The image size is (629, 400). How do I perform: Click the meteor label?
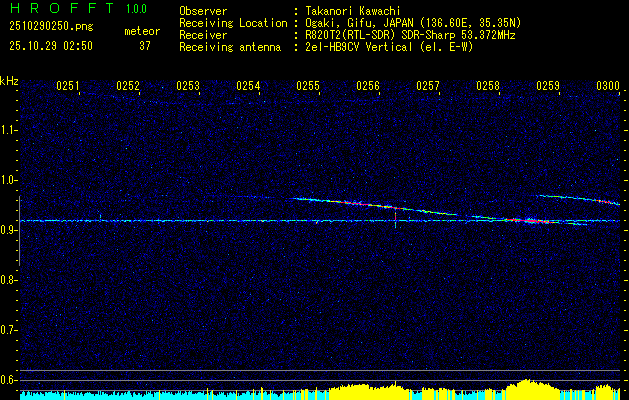(142, 31)
